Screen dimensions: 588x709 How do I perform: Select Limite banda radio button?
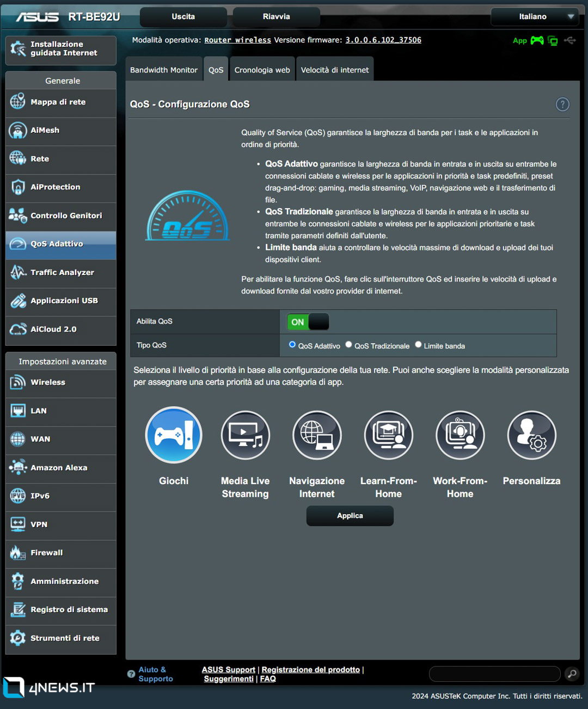coord(418,345)
